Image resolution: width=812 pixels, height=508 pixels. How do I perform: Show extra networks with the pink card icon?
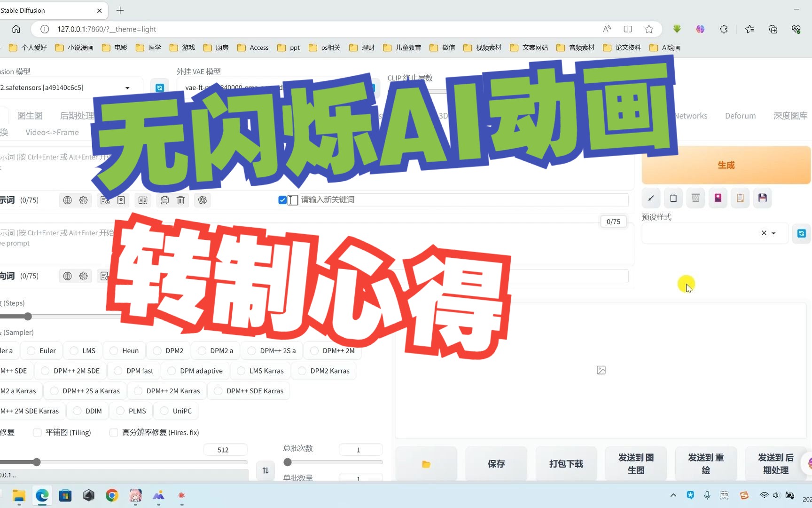(x=718, y=198)
